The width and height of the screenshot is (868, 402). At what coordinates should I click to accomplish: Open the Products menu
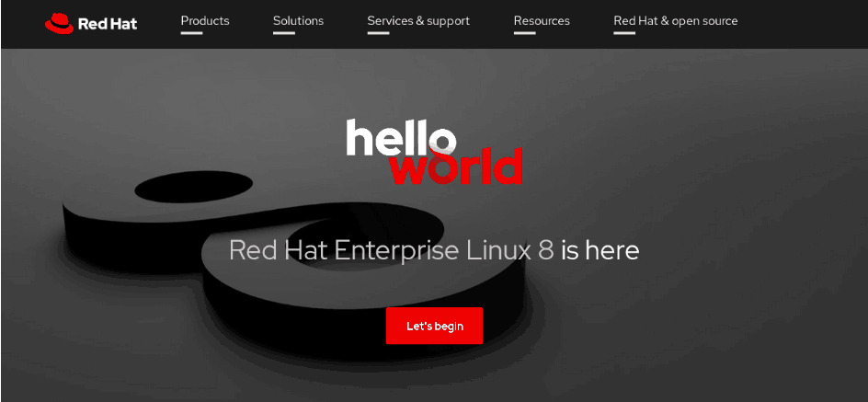tap(205, 21)
